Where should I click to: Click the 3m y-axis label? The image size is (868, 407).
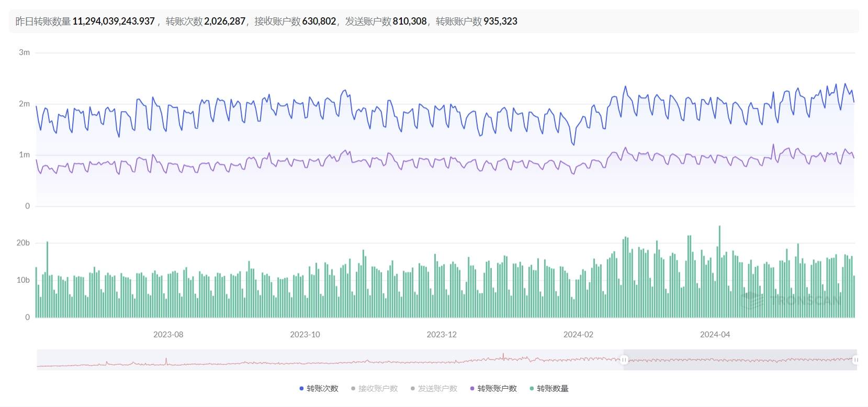coord(24,52)
